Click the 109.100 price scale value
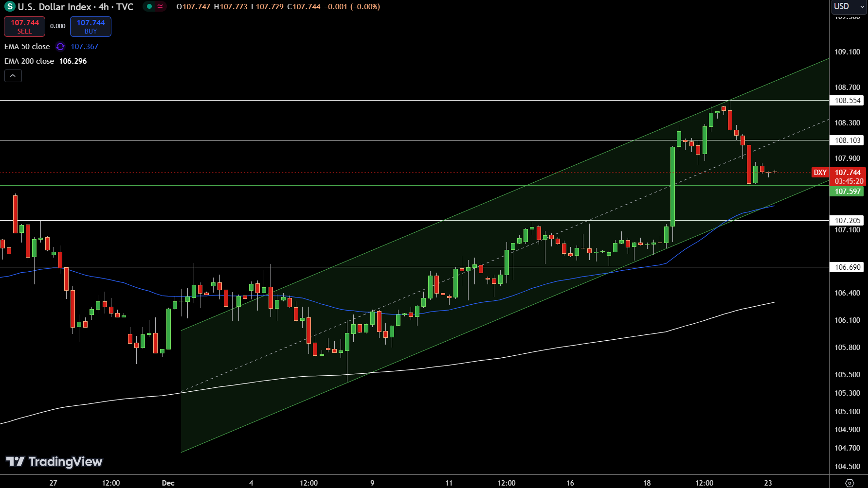This screenshot has width=868, height=488. coord(847,52)
